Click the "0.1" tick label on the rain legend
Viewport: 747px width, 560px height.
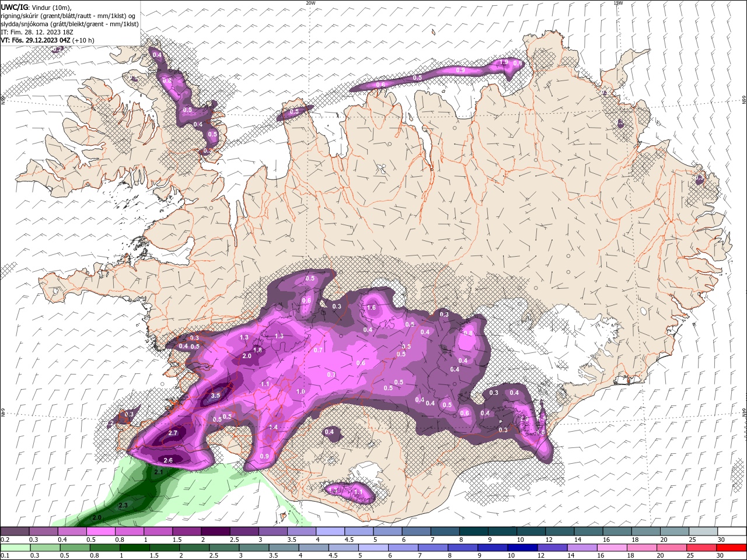point(4,556)
